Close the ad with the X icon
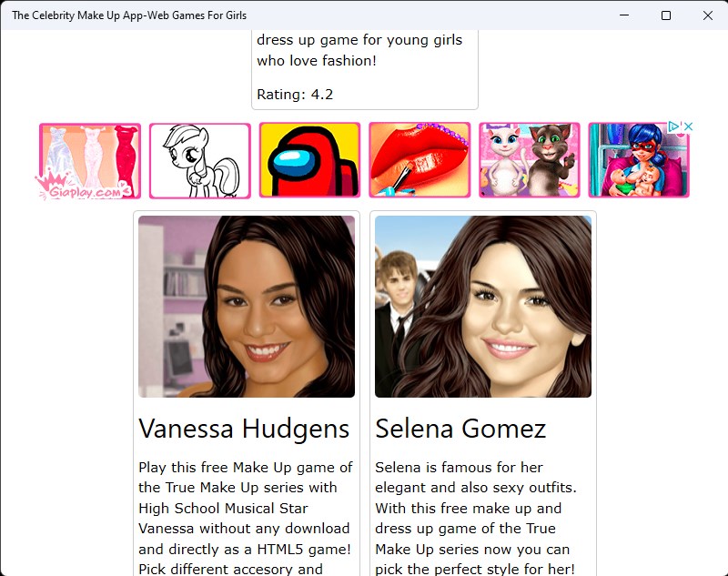 [689, 126]
